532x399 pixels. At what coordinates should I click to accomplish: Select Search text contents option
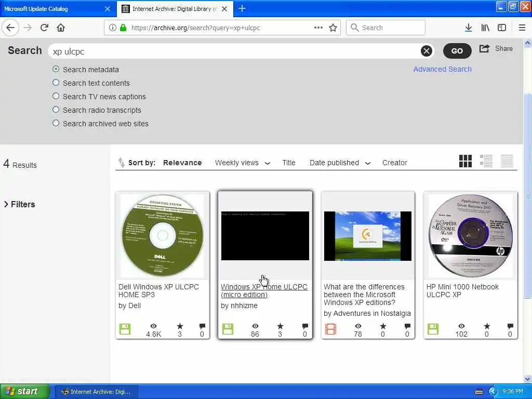tap(56, 83)
